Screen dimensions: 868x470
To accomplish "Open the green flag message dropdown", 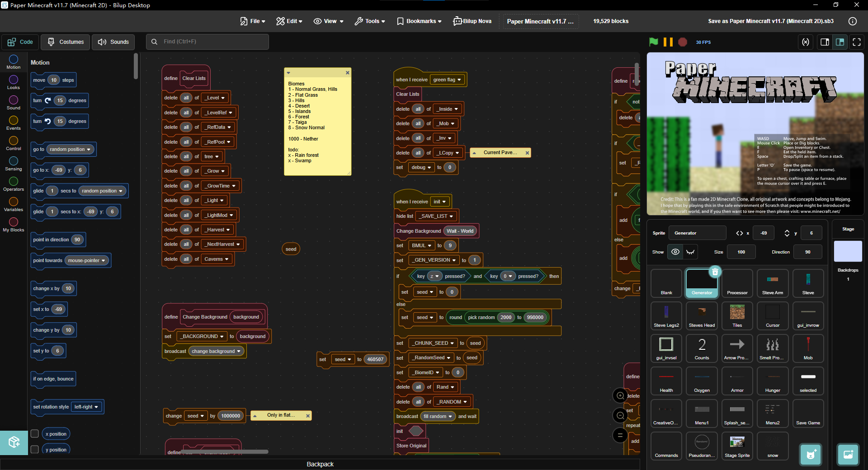I will pos(447,80).
